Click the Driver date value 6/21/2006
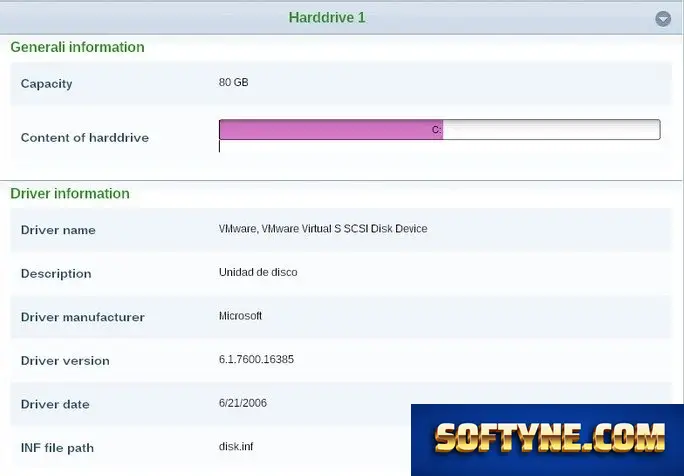This screenshot has height=476, width=684. [x=243, y=403]
